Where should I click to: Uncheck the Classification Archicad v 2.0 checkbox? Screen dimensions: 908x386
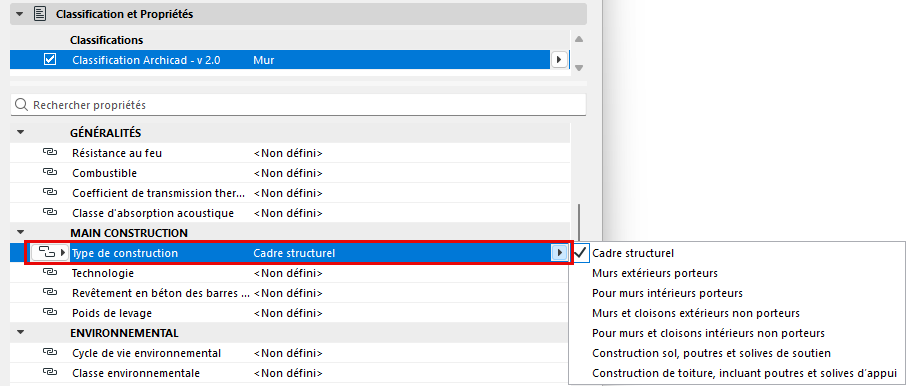click(x=50, y=60)
